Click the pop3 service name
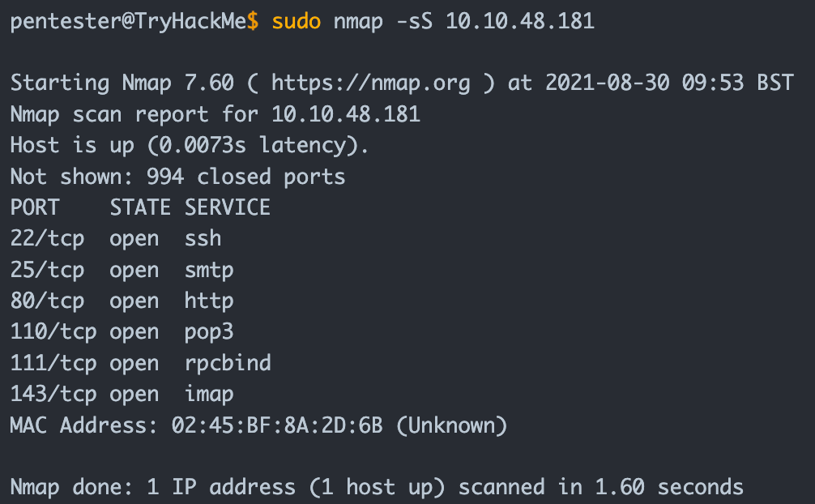 209,331
